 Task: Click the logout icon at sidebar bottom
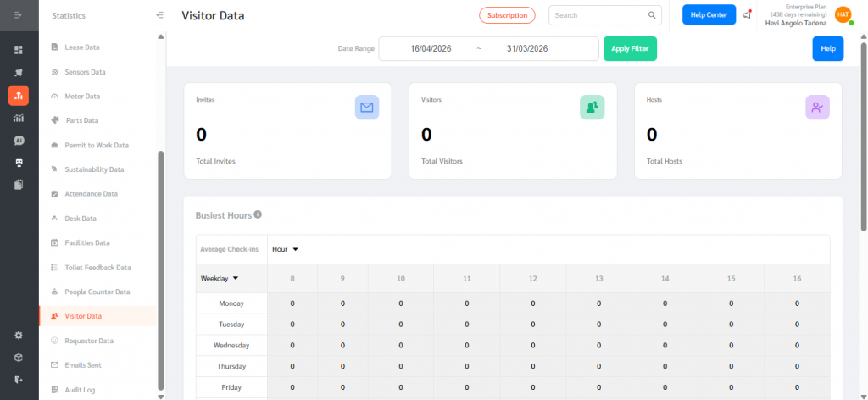click(x=19, y=379)
